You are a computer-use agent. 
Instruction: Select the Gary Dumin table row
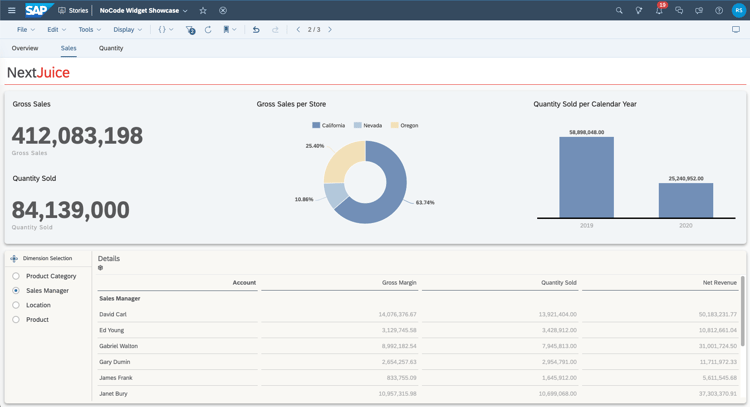pyautogui.click(x=419, y=362)
